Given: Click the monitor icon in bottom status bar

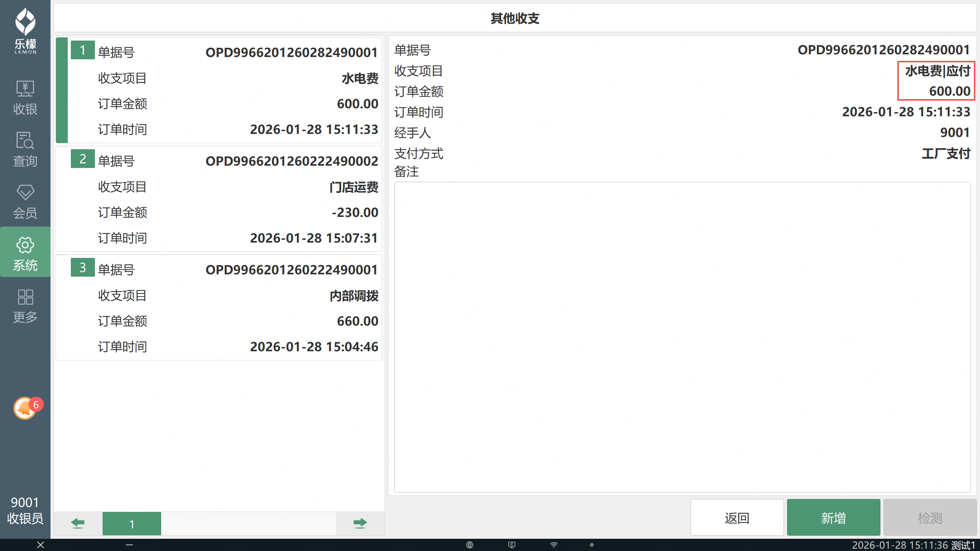Looking at the screenshot, I should tap(512, 545).
